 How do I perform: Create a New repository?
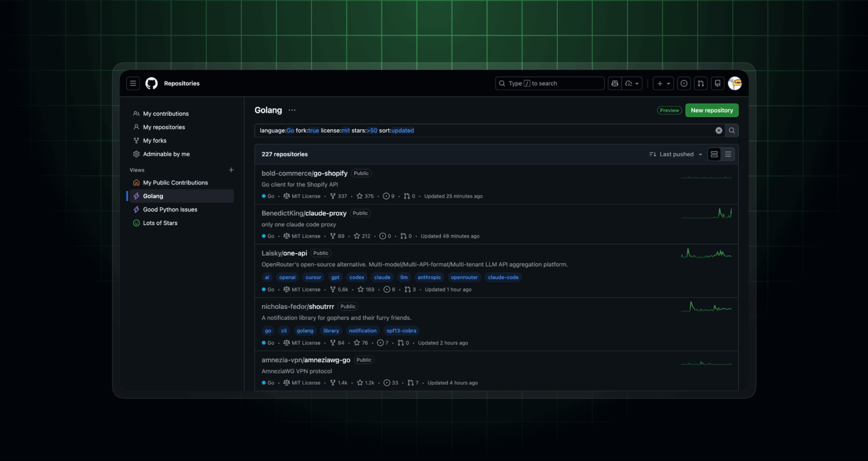tap(712, 110)
